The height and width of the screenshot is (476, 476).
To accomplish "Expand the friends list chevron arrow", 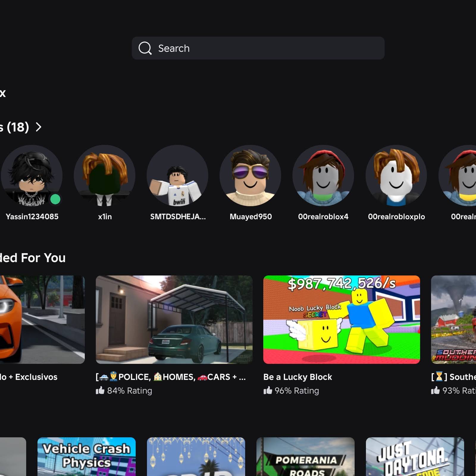I will tap(38, 127).
